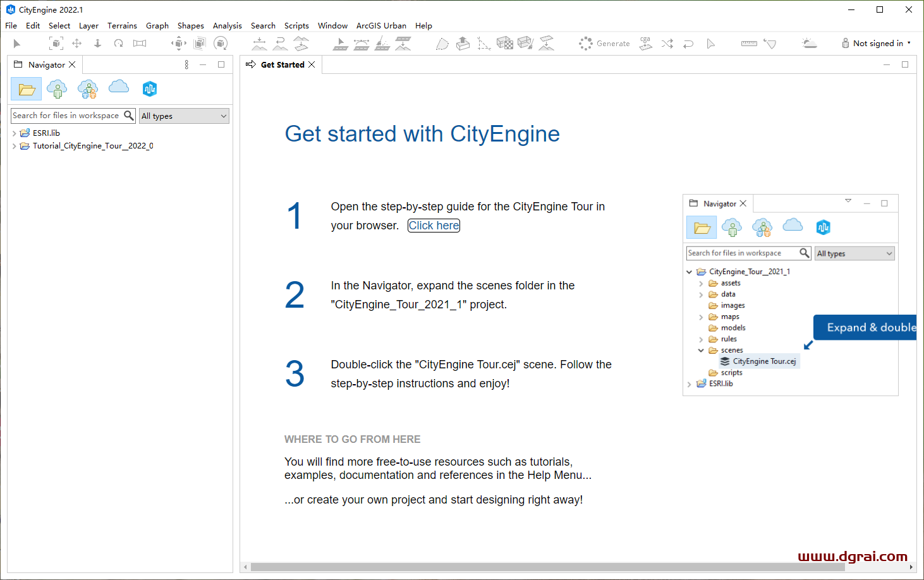This screenshot has height=580, width=924.
Task: Activate the four-arrow Move tool
Action: click(x=76, y=44)
